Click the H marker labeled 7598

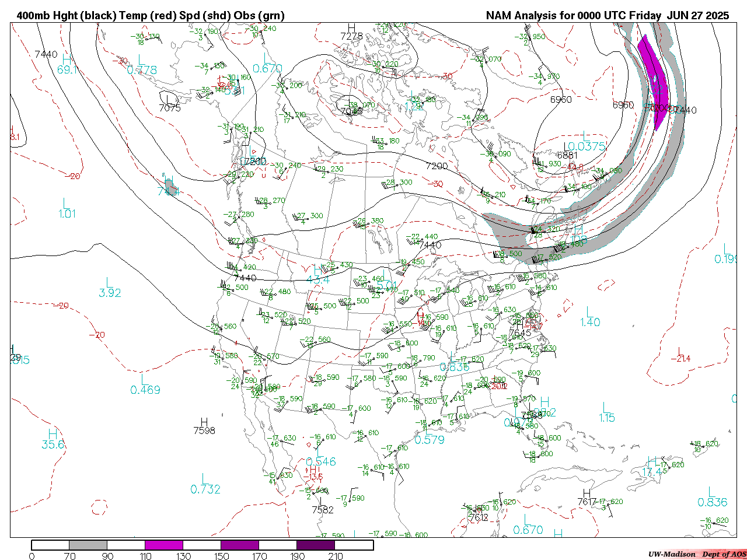pyautogui.click(x=204, y=422)
